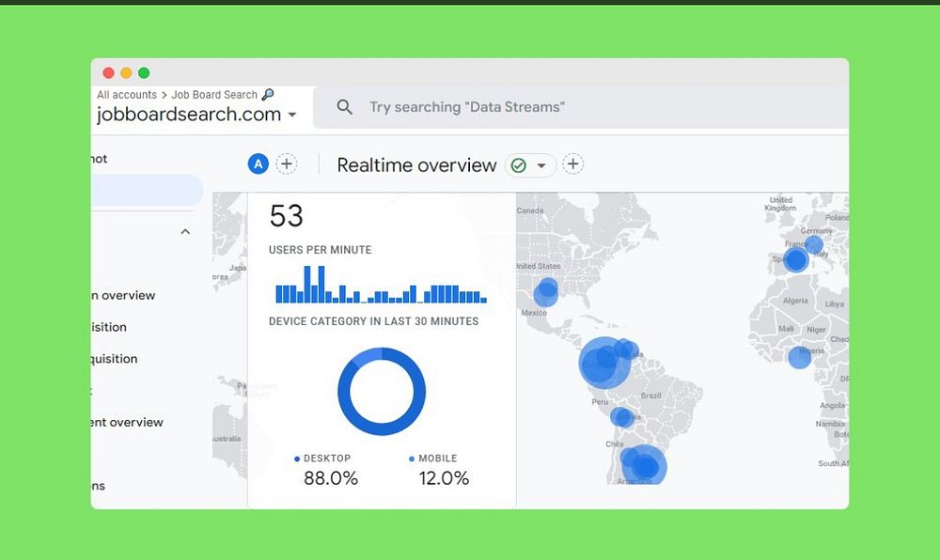Open the sidebar item ending in "n overview"
This screenshot has height=560, width=940.
123,295
